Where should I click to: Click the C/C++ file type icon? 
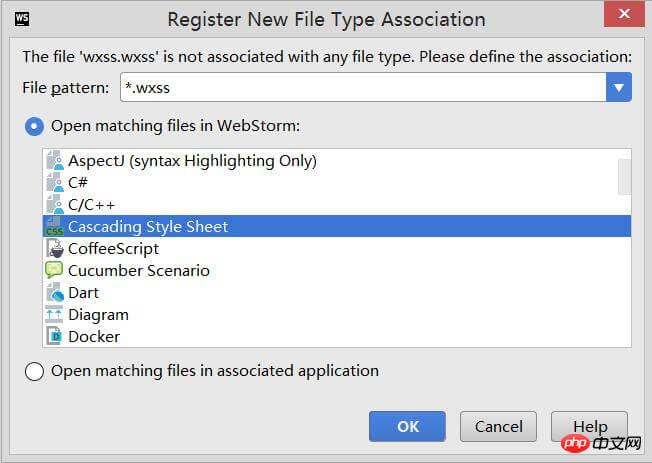click(x=54, y=205)
